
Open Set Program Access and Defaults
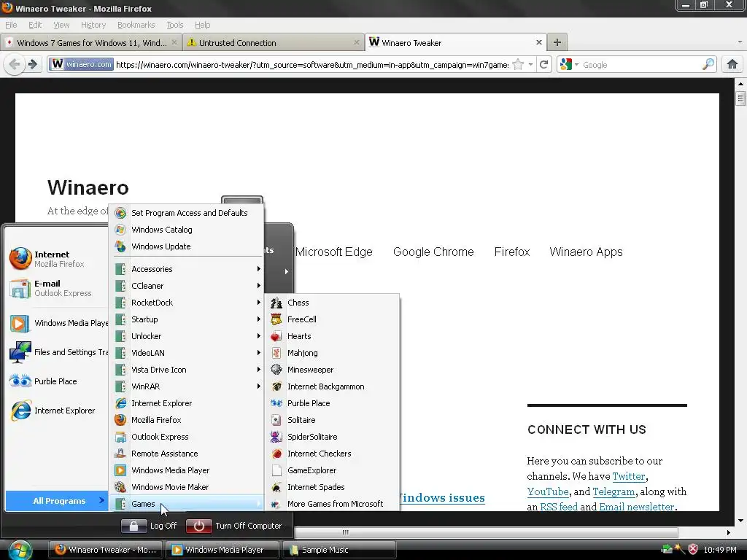[x=187, y=213]
